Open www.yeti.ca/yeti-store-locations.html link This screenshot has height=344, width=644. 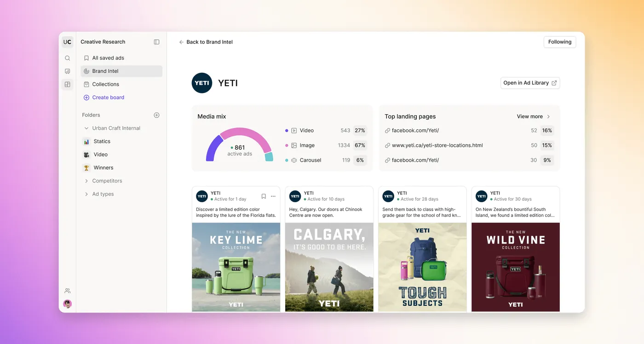(x=437, y=146)
